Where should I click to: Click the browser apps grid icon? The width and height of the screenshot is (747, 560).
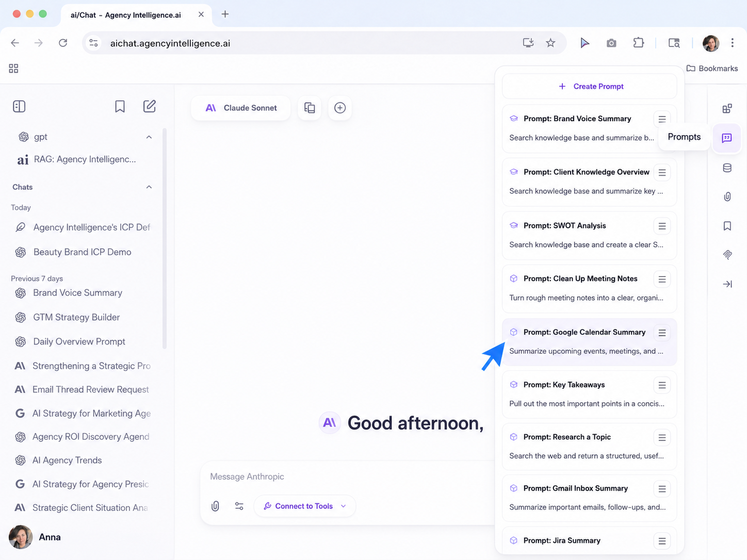(13, 69)
